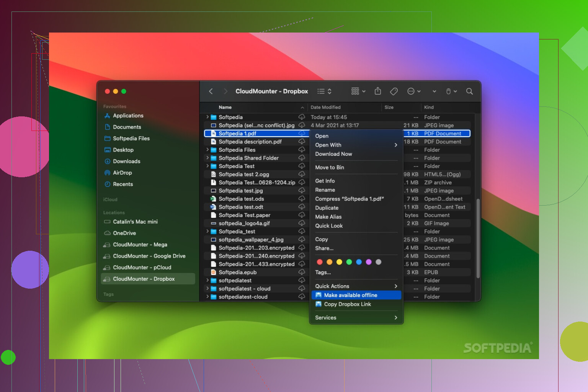Choose Make available offline
This screenshot has width=588, height=392.
pos(351,295)
